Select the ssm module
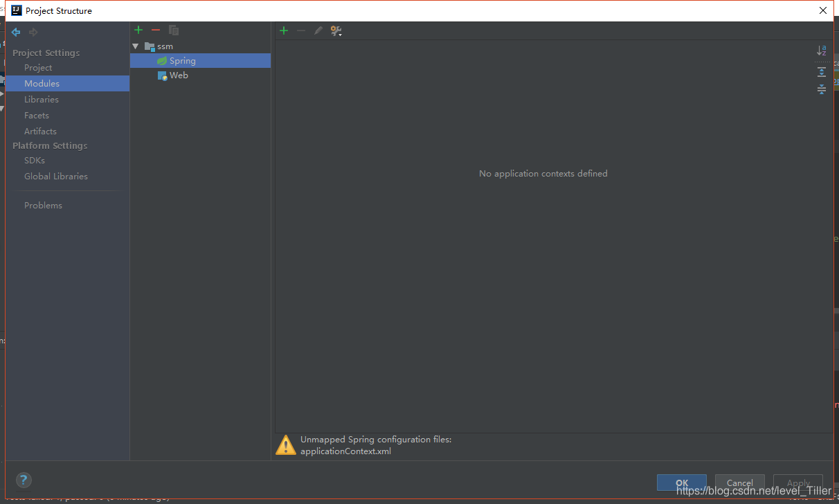This screenshot has height=504, width=839. point(165,46)
